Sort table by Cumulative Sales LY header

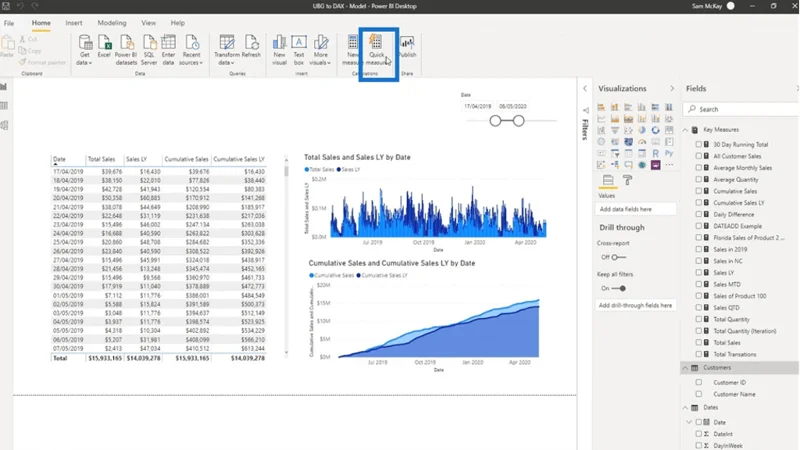[x=239, y=159]
